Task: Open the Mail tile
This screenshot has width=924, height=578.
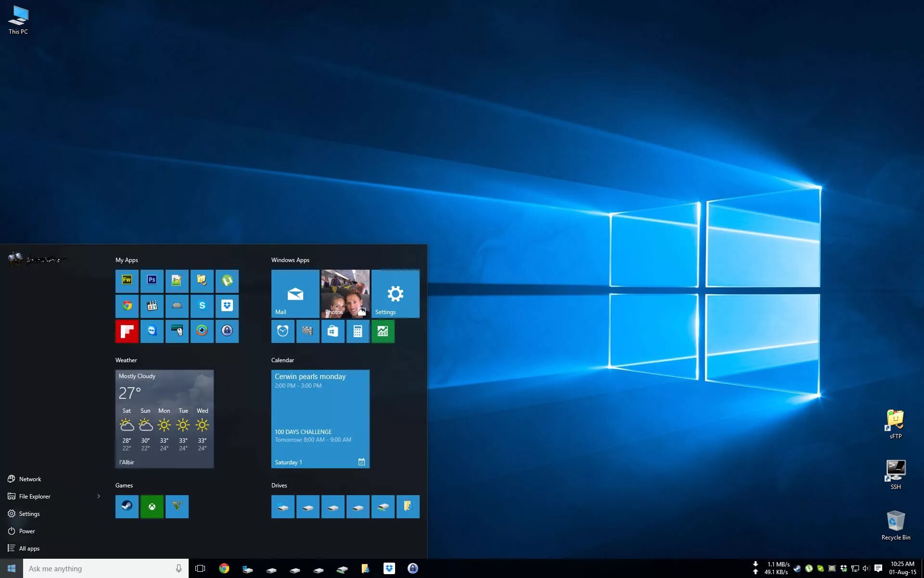Action: pyautogui.click(x=295, y=293)
